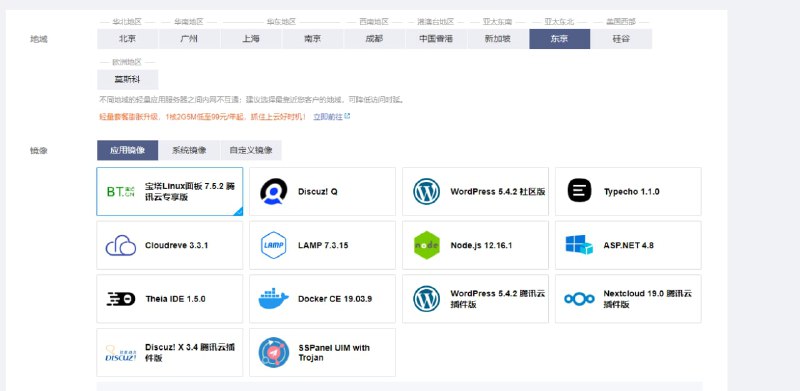The width and height of the screenshot is (800, 391).
Task: Choose Discuz! X 3.4 腾讯云插件版 label
Action: 190,353
